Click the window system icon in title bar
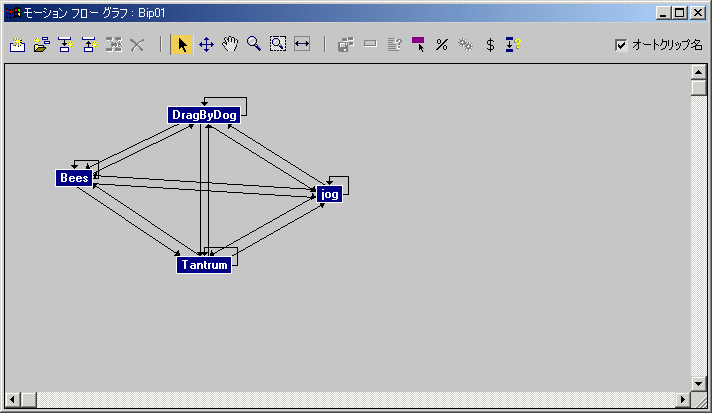 (13, 13)
